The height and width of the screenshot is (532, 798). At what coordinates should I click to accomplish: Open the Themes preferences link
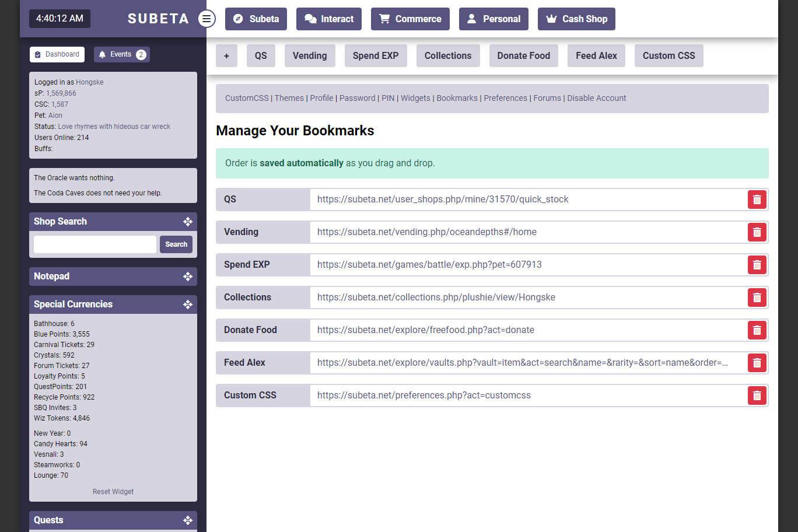tap(289, 98)
